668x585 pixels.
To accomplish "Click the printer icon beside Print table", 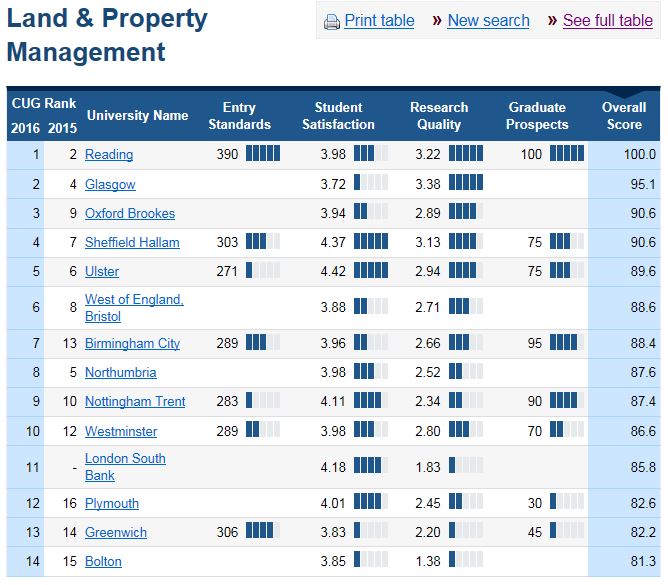I will (331, 21).
